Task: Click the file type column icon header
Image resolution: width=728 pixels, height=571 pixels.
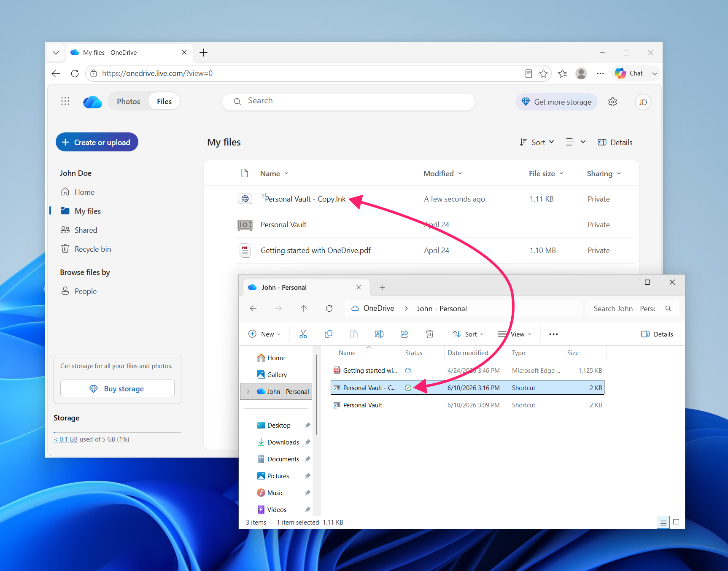Action: click(x=244, y=173)
